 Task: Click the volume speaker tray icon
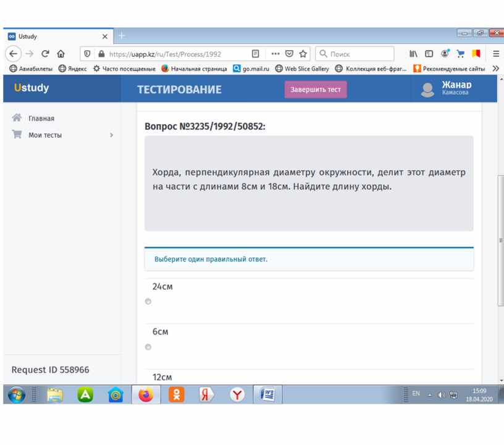(442, 395)
